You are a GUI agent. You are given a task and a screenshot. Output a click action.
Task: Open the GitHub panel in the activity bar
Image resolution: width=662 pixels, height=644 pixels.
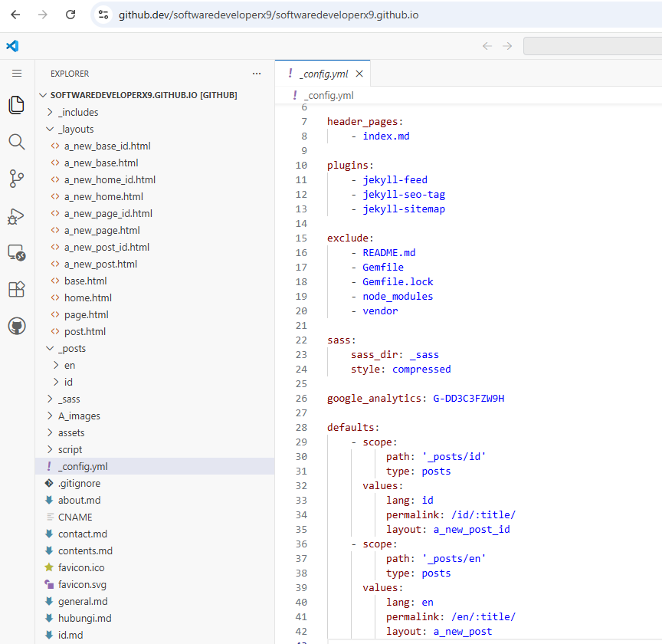point(16,325)
